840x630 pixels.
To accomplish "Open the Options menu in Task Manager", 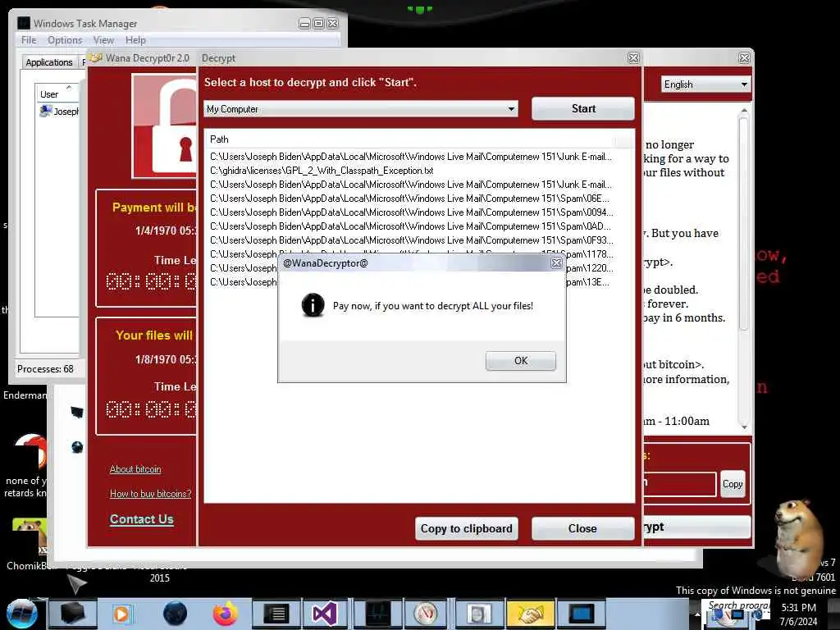I will tap(65, 40).
